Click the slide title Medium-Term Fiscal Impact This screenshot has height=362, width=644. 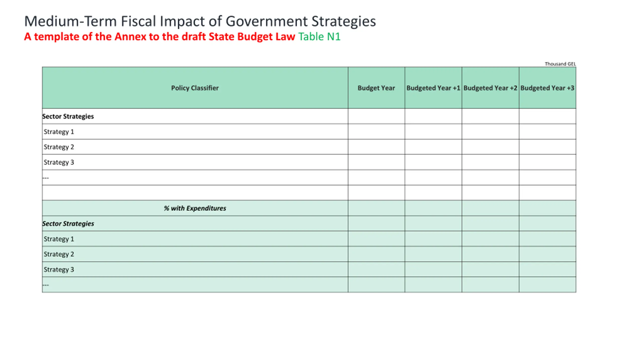point(200,21)
